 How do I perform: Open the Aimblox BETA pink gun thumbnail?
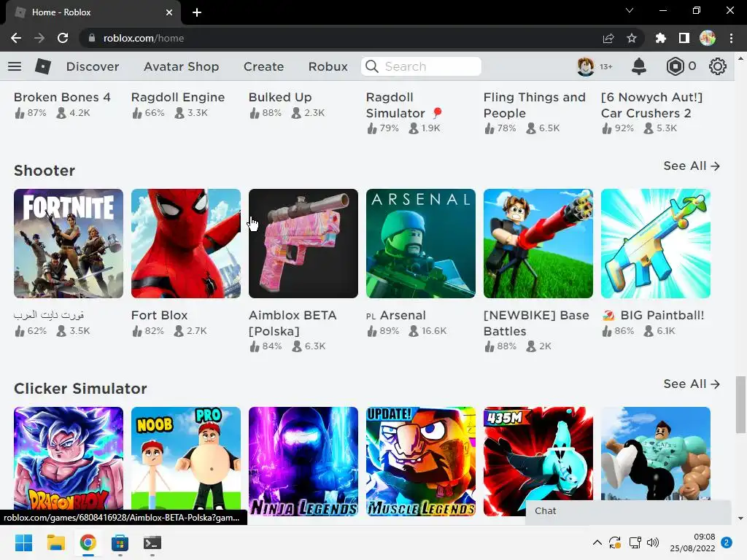tap(303, 244)
